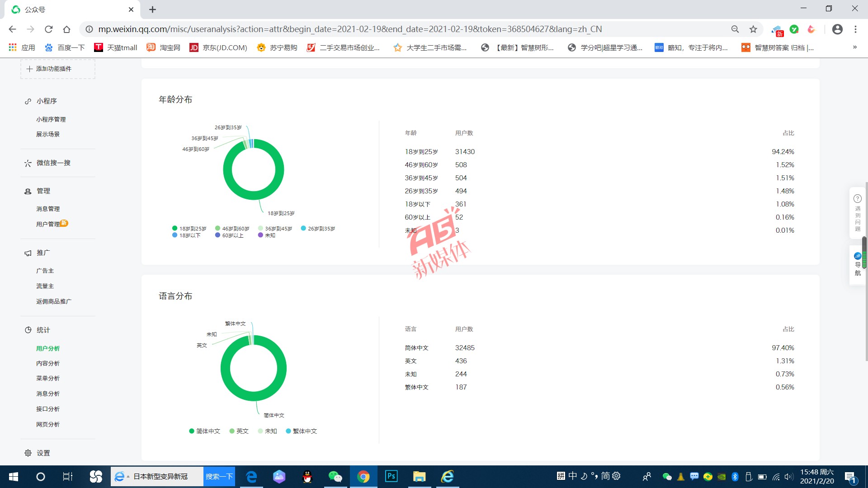This screenshot has width=868, height=488.
Task: Open the 苏宁易购 bookmark
Action: coord(277,47)
